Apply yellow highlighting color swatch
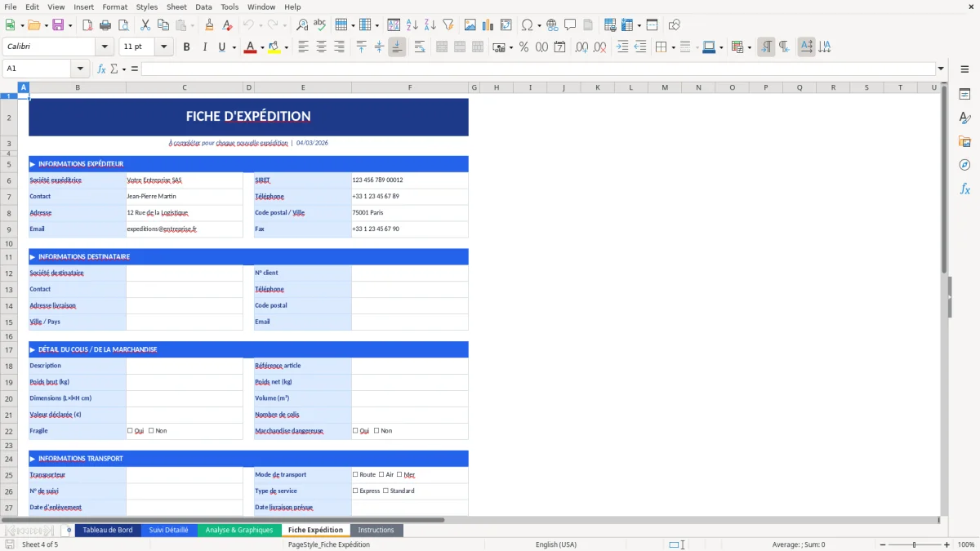The image size is (980, 551). [274, 47]
